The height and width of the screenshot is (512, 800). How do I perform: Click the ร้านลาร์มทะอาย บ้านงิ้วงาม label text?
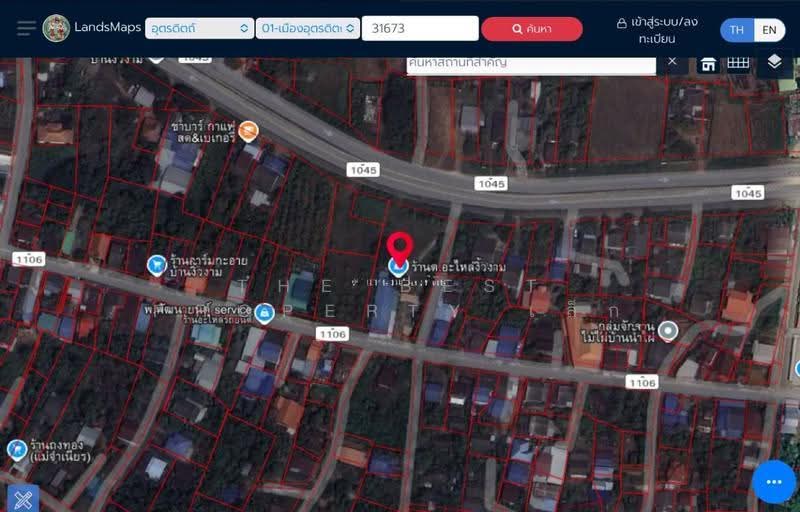[208, 266]
